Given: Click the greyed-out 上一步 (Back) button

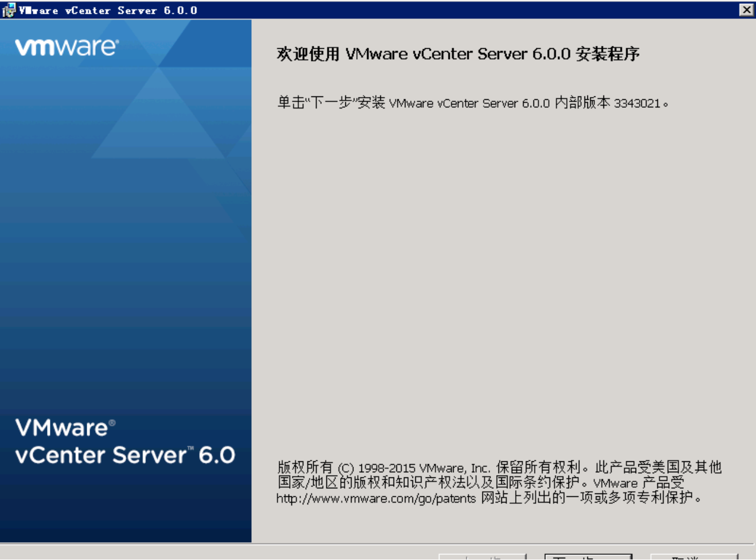Looking at the screenshot, I should [x=482, y=557].
